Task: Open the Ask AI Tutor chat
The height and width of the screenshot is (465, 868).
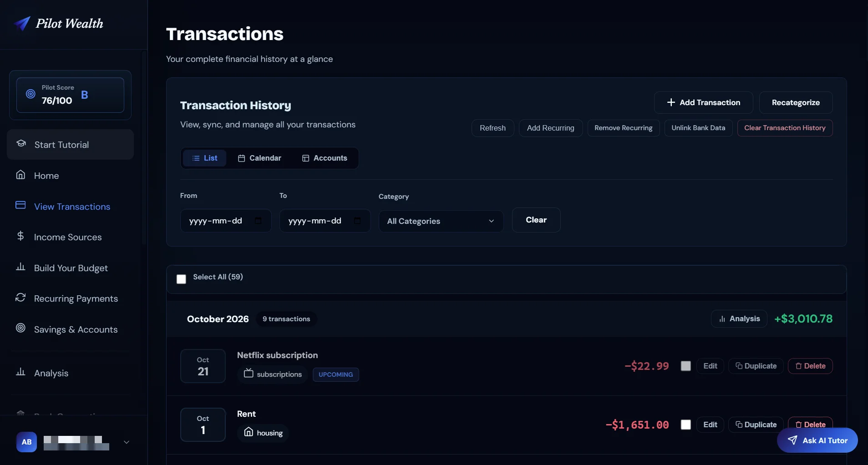Action: [817, 440]
